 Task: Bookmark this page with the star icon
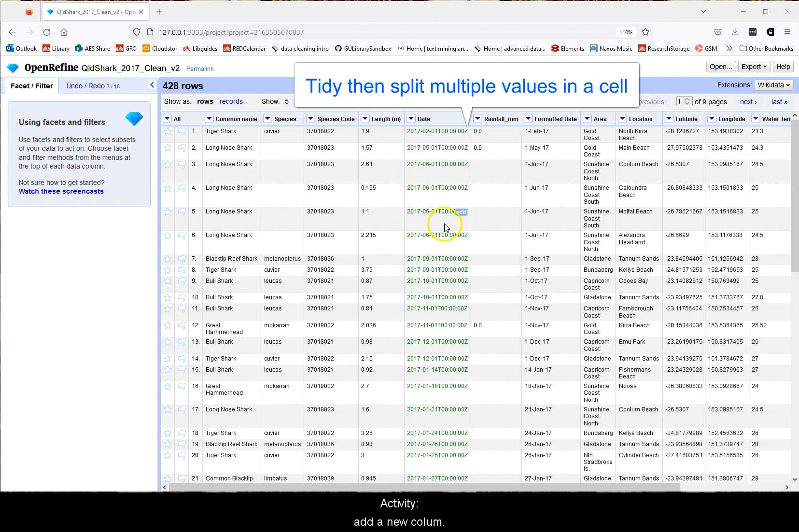(x=645, y=32)
